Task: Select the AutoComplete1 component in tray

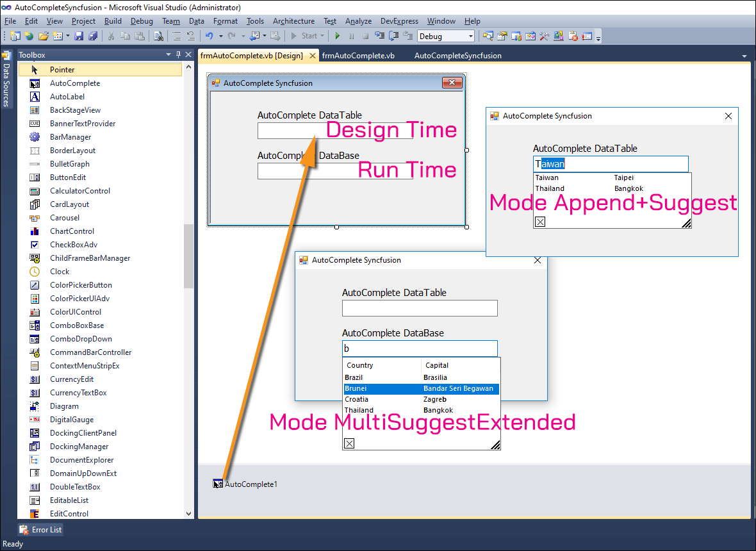Action: click(245, 484)
